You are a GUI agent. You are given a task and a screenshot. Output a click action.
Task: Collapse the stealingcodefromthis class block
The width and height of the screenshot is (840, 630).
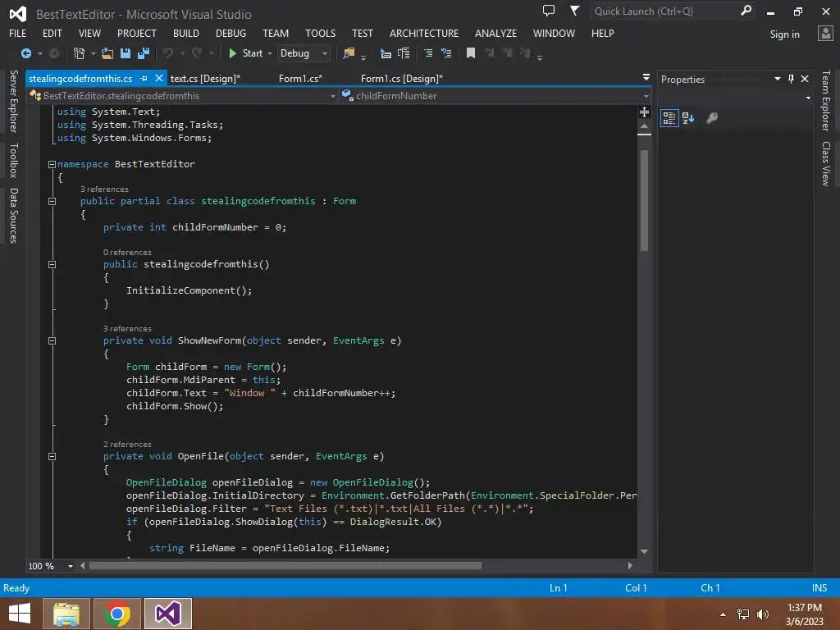click(52, 202)
